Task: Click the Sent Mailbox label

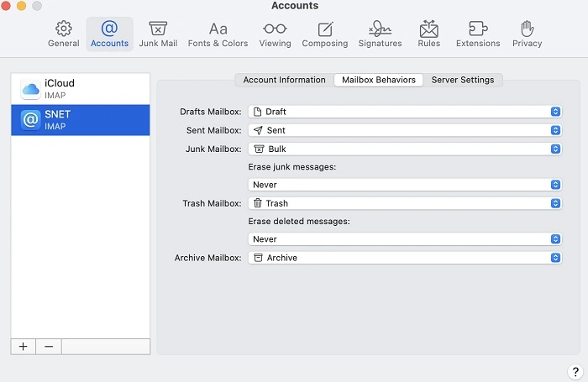Action: (213, 130)
